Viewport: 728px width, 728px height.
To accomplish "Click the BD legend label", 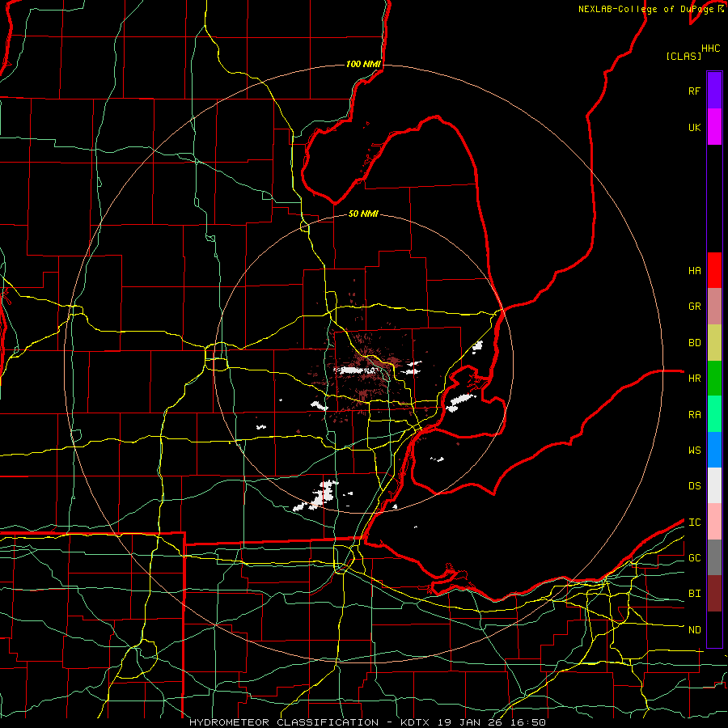I will pyautogui.click(x=694, y=343).
